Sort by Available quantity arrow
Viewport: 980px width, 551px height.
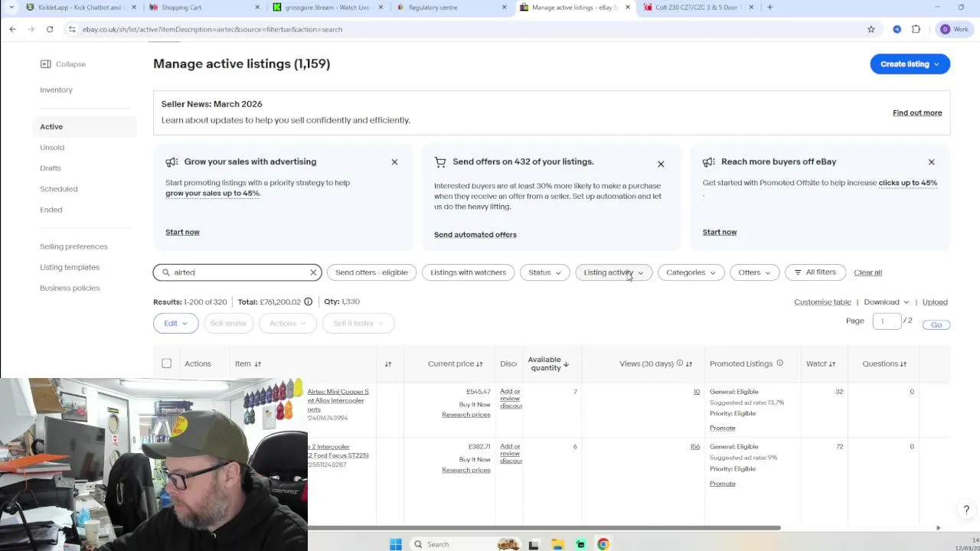[566, 364]
